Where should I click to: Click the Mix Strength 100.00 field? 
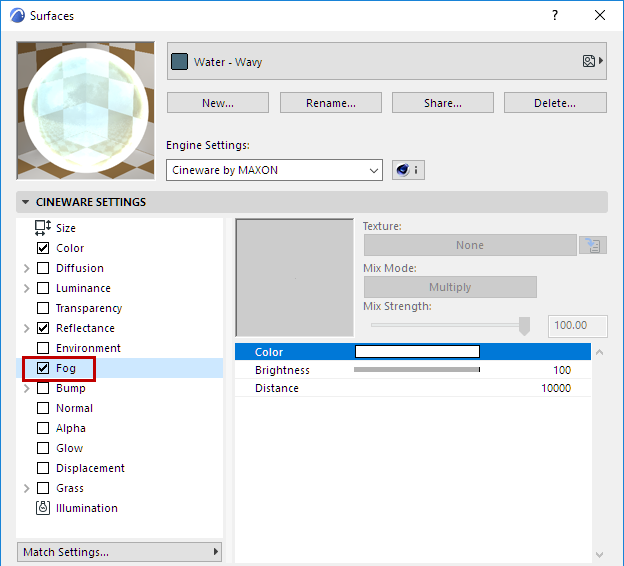click(577, 326)
